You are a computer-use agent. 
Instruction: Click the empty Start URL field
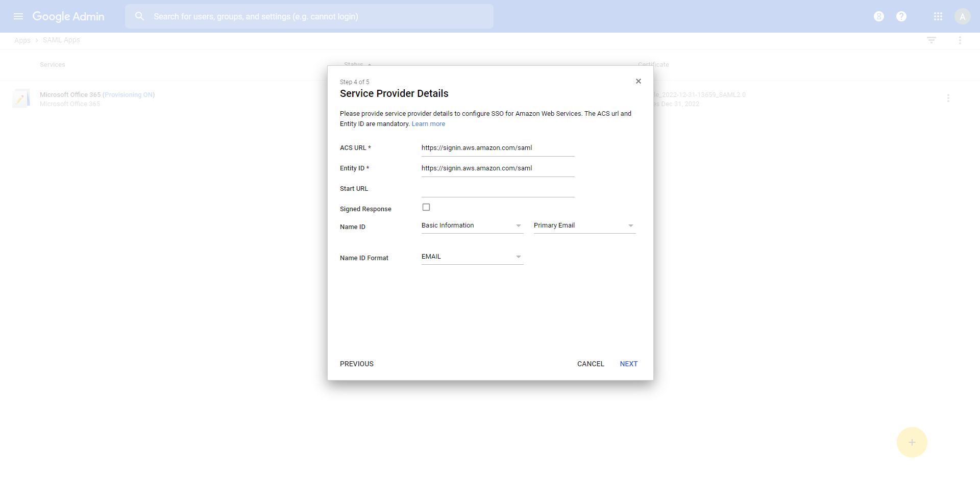tap(498, 189)
